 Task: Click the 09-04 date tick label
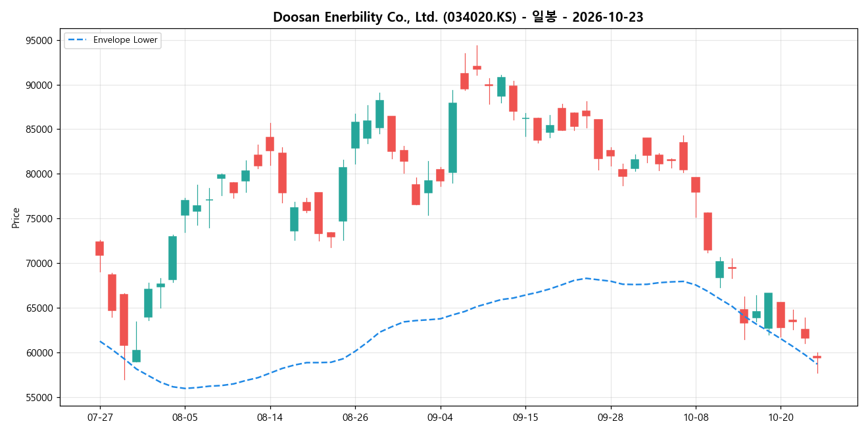pyautogui.click(x=440, y=418)
